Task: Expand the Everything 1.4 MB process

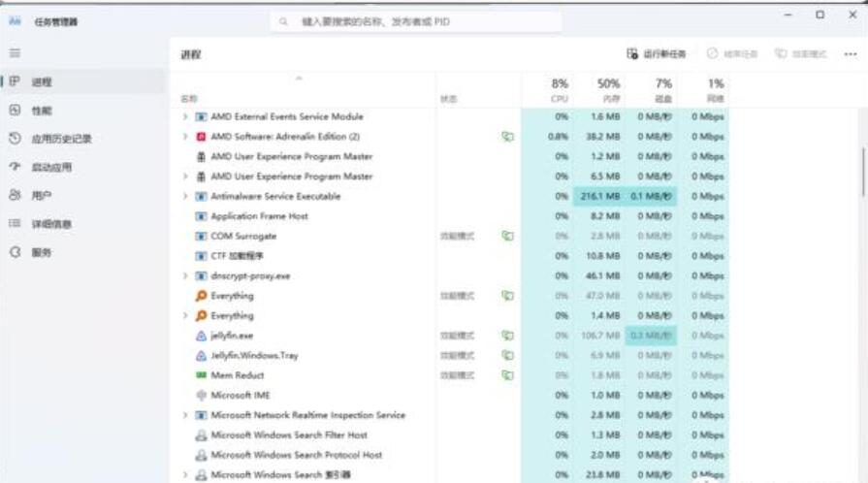Action: (x=185, y=316)
